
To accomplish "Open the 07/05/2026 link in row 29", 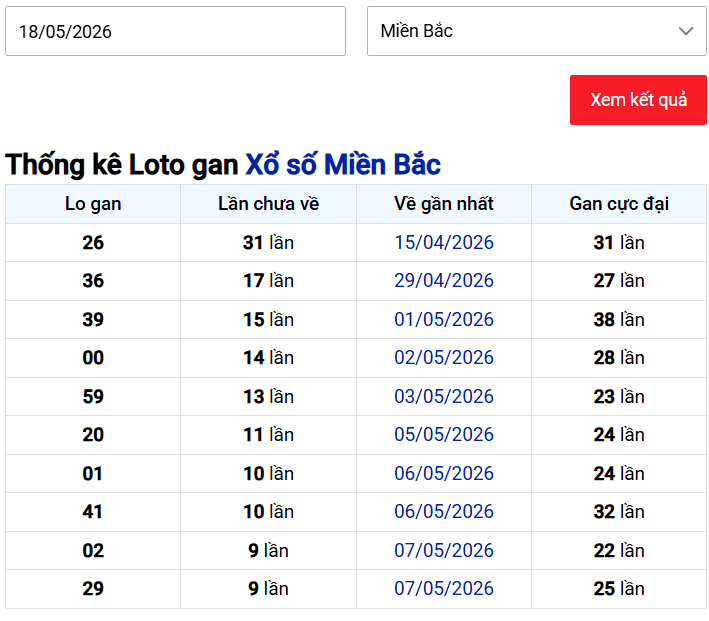I will [444, 588].
